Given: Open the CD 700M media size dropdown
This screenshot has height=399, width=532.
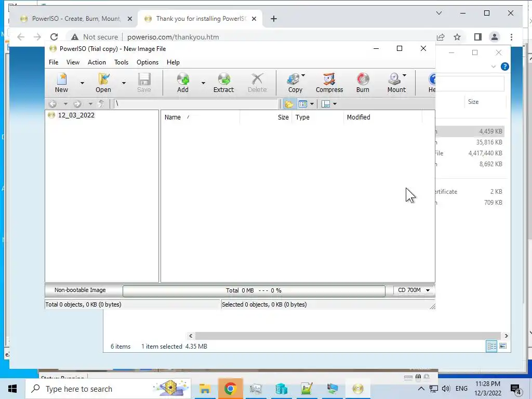Looking at the screenshot, I should pos(414,290).
